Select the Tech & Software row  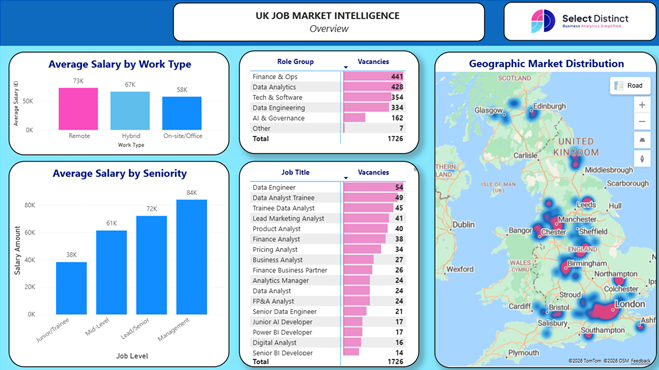pyautogui.click(x=328, y=97)
